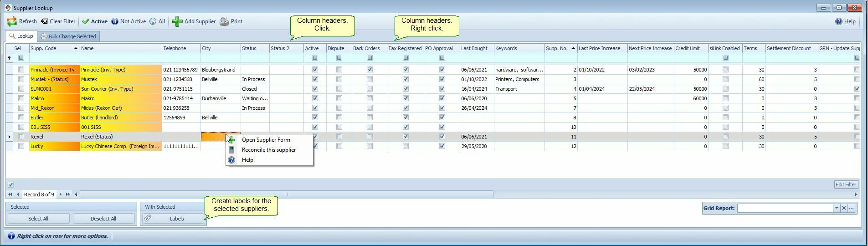The image size is (868, 246).
Task: Click the Refresh toolbar icon
Action: (x=12, y=21)
